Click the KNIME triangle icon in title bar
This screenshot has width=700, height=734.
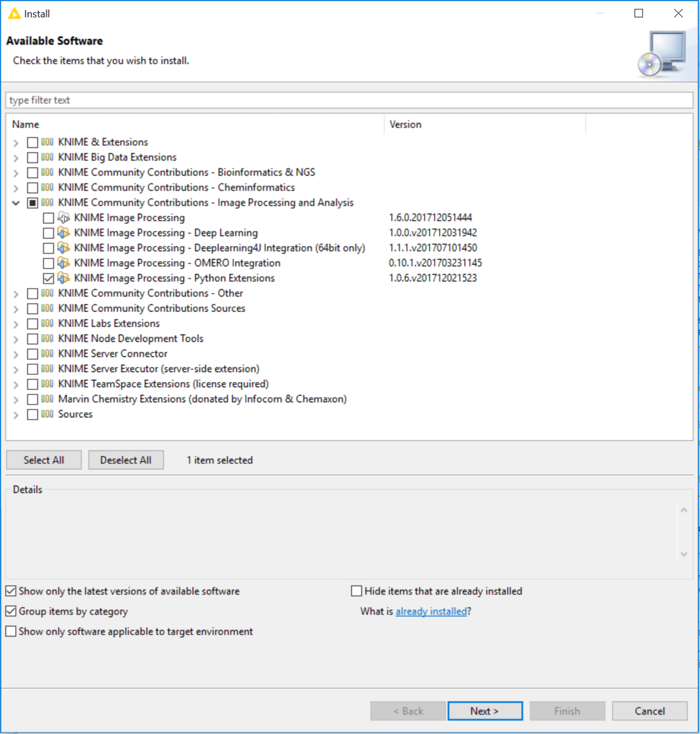tap(14, 14)
